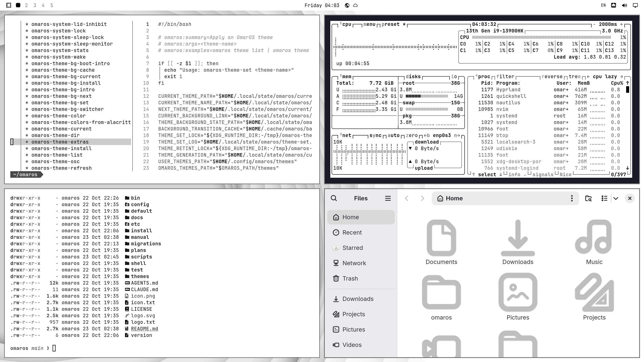Click the Home path bar field

[x=505, y=198]
